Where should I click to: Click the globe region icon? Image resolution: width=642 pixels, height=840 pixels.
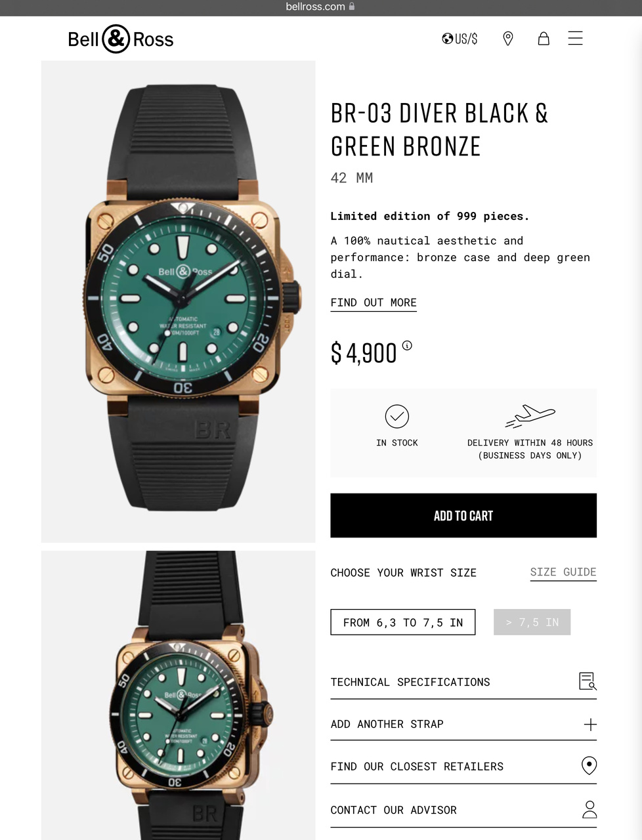[x=448, y=39]
